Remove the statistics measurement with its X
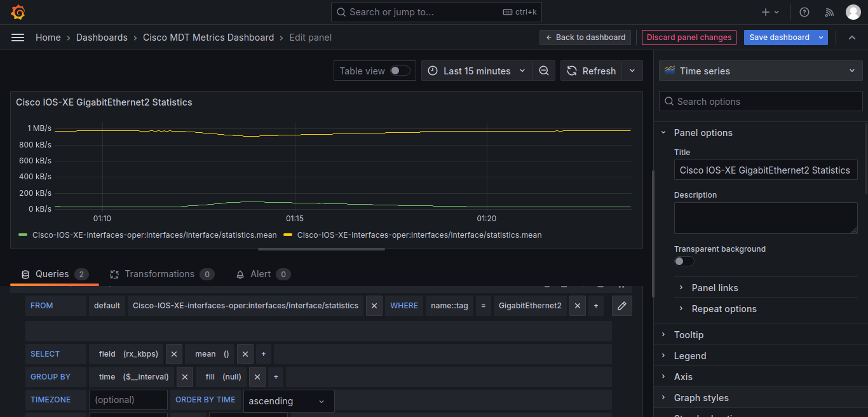The width and height of the screenshot is (868, 417). [375, 306]
